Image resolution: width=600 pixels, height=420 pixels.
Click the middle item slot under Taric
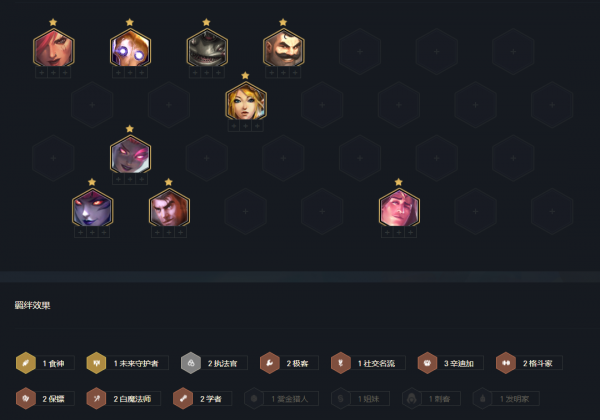(x=399, y=232)
